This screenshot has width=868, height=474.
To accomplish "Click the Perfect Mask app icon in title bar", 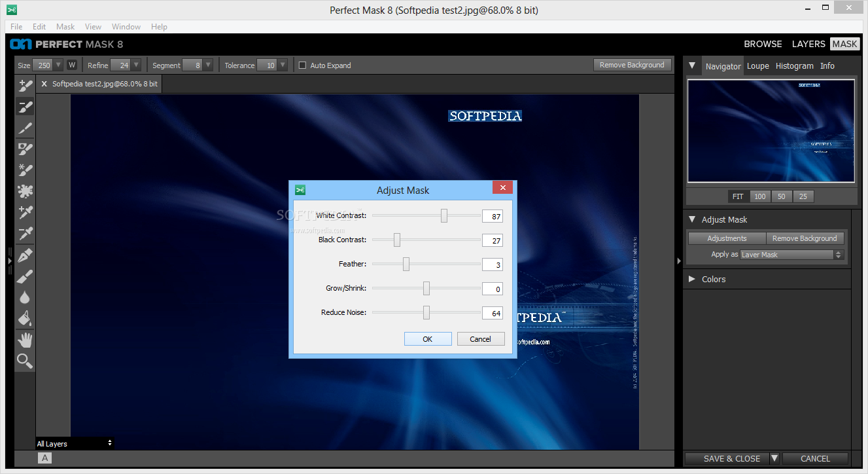I will [x=11, y=10].
